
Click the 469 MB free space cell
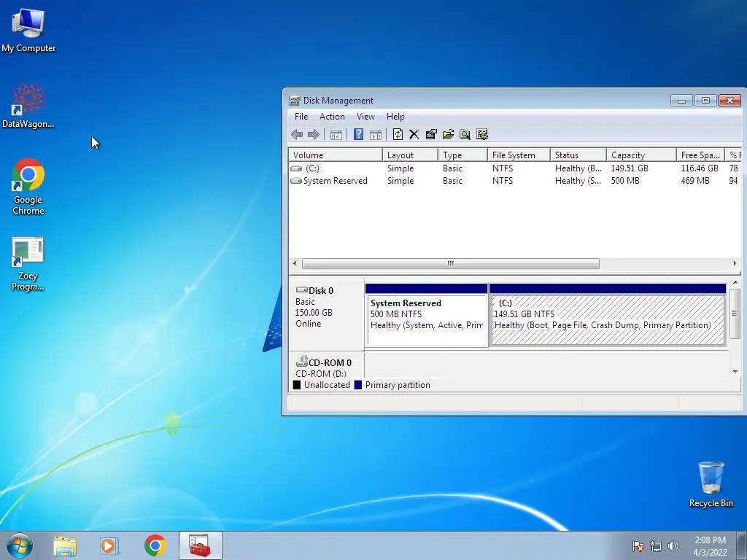pos(695,181)
